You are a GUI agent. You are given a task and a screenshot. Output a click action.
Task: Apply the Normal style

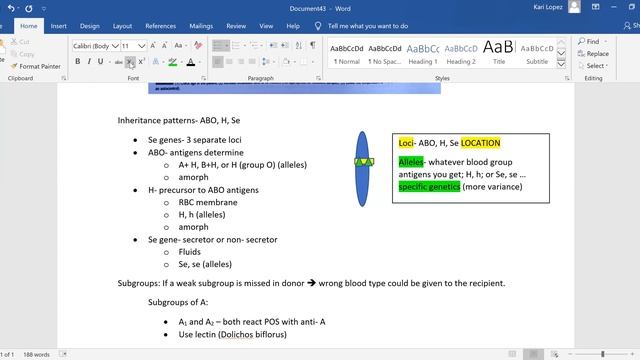347,54
